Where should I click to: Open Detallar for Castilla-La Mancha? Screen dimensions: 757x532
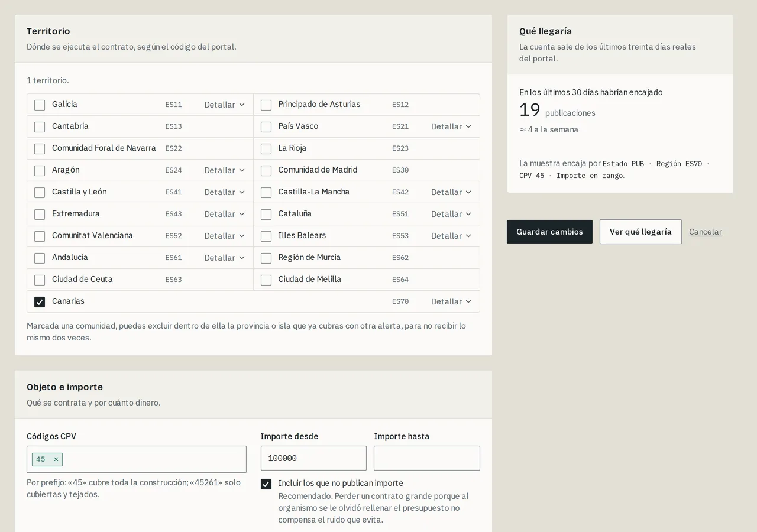[451, 192]
